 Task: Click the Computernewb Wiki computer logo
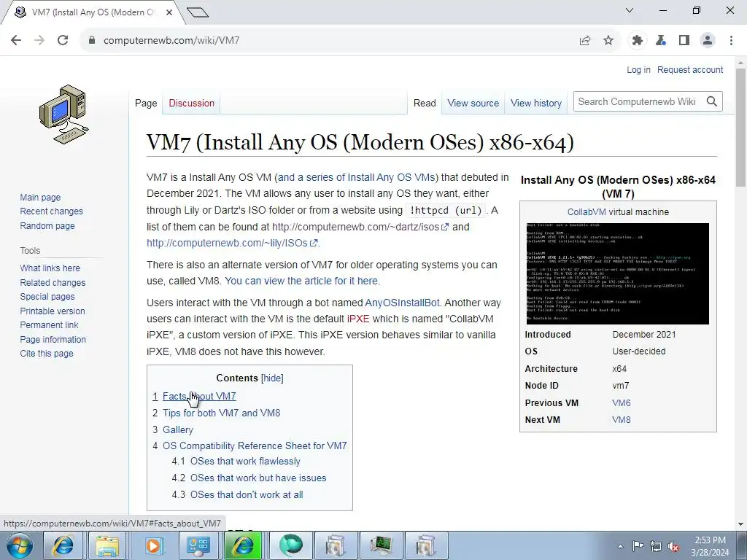[x=64, y=114]
